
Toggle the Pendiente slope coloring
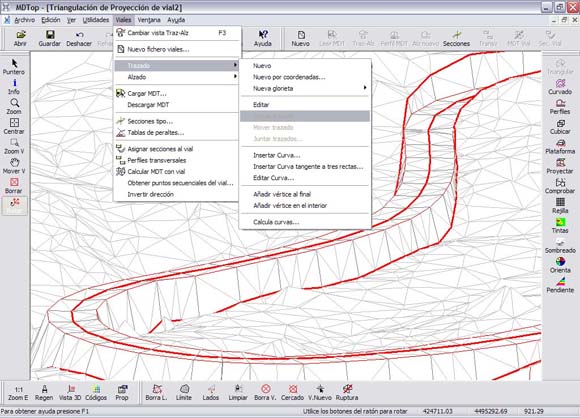[x=560, y=285]
